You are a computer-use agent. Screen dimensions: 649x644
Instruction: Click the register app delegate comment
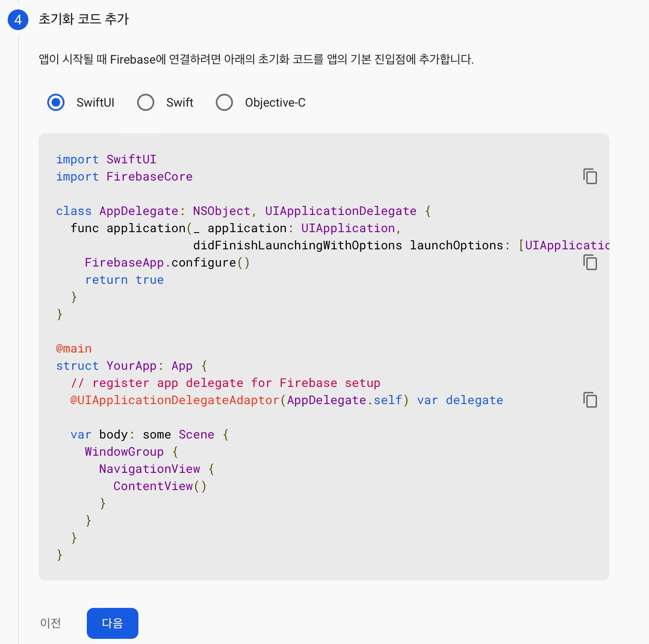click(226, 383)
